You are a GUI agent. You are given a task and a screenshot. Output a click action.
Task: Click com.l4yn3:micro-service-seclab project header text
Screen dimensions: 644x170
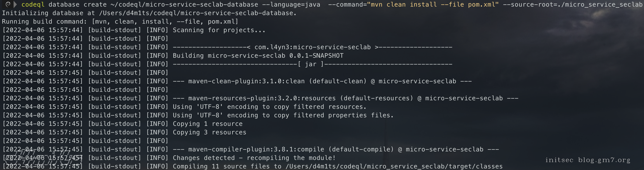pyautogui.click(x=312, y=47)
